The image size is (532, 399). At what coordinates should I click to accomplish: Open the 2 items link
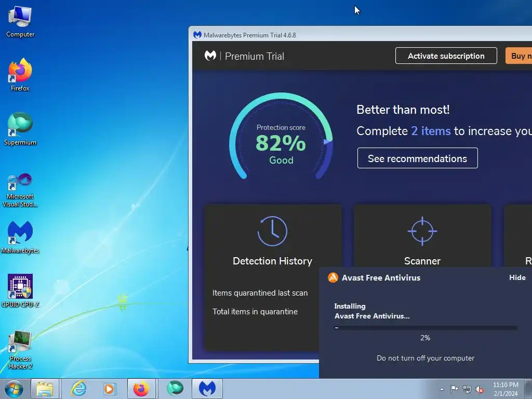[431, 131]
